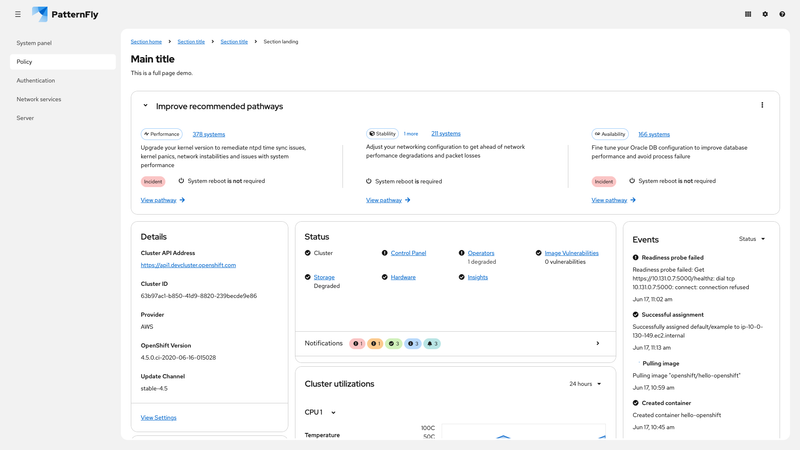Open settings via the gear icon

(x=765, y=14)
